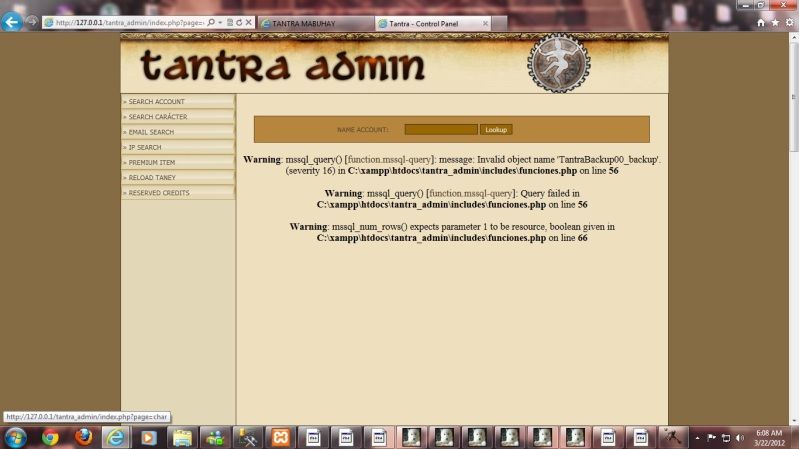Click the 'funciones.php on line 66' warning text

point(537,238)
